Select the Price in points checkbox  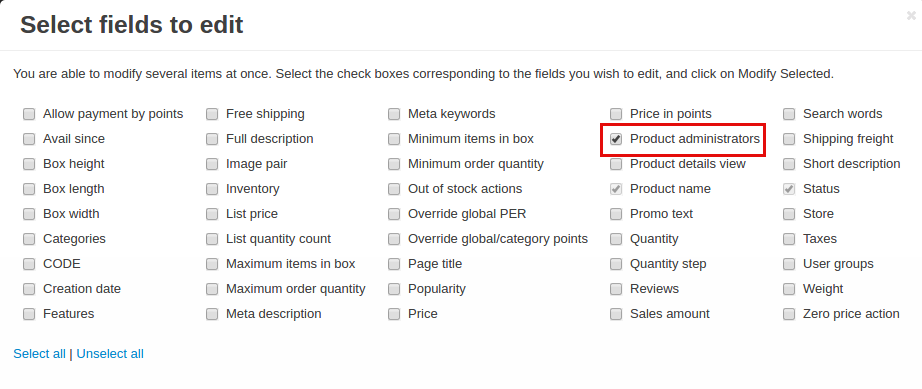tap(616, 114)
